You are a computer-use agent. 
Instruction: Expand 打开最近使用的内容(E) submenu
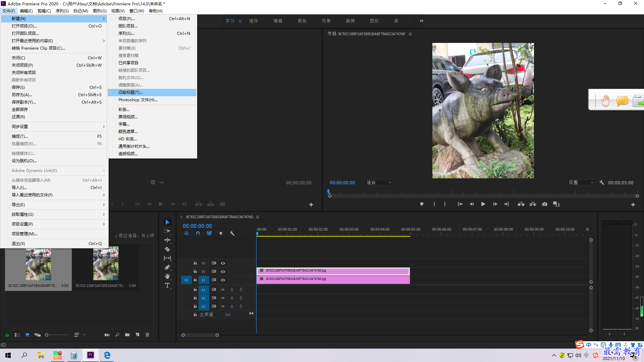pos(54,41)
